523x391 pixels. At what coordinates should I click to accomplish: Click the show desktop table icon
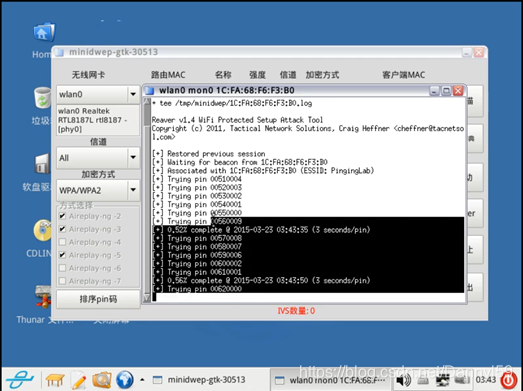[x=55, y=380]
